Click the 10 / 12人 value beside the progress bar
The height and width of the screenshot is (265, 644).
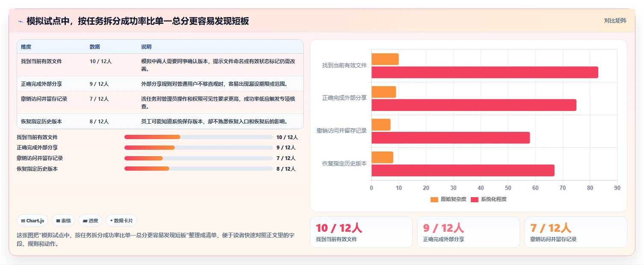coord(287,137)
